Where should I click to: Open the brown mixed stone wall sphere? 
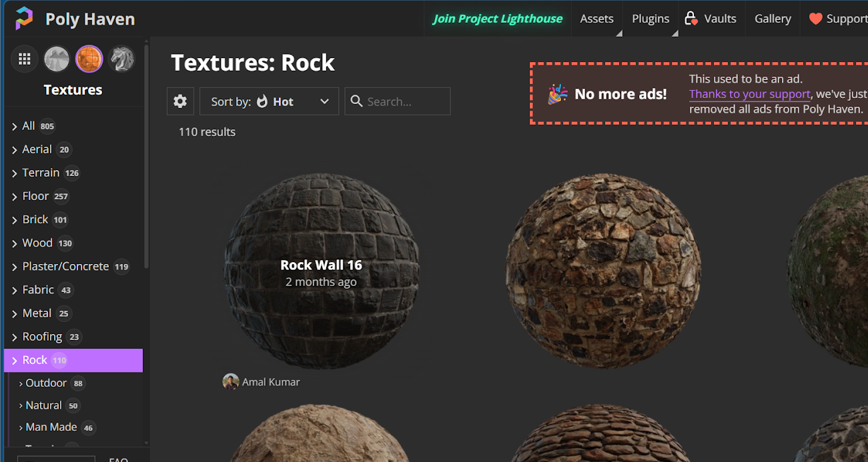click(x=603, y=272)
